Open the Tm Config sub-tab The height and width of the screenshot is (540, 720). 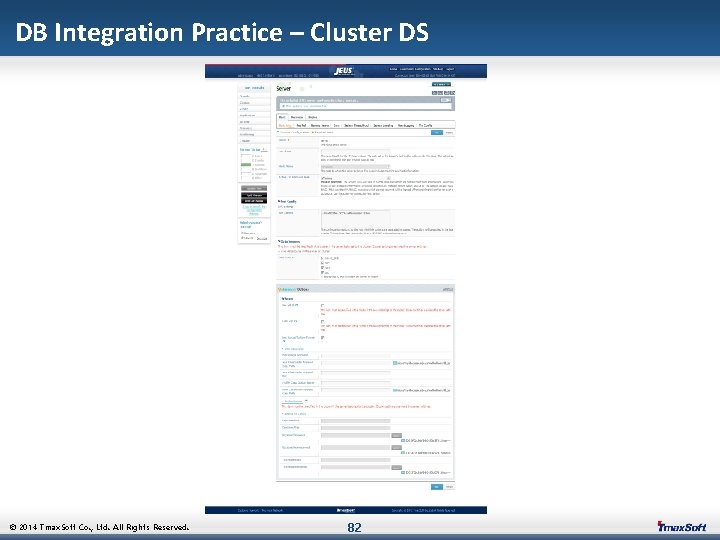425,125
